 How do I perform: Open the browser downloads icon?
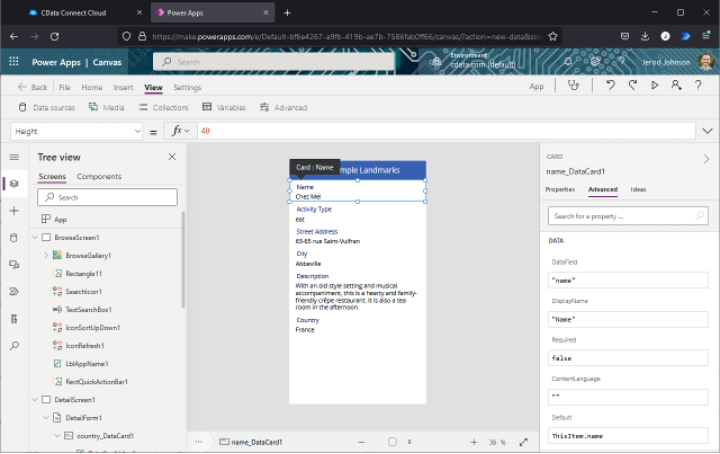tap(645, 36)
